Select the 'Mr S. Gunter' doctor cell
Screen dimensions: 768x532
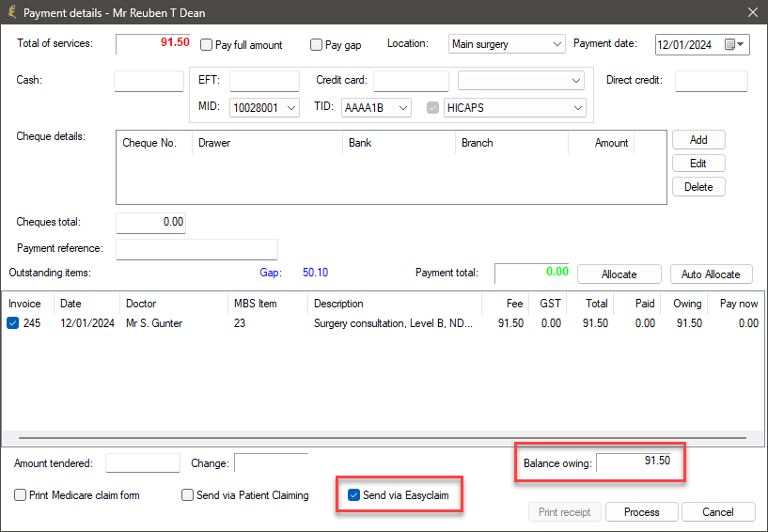click(x=154, y=323)
